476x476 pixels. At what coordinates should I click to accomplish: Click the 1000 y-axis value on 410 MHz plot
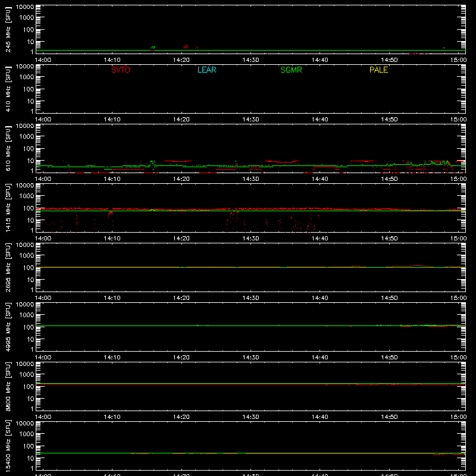[27, 77]
